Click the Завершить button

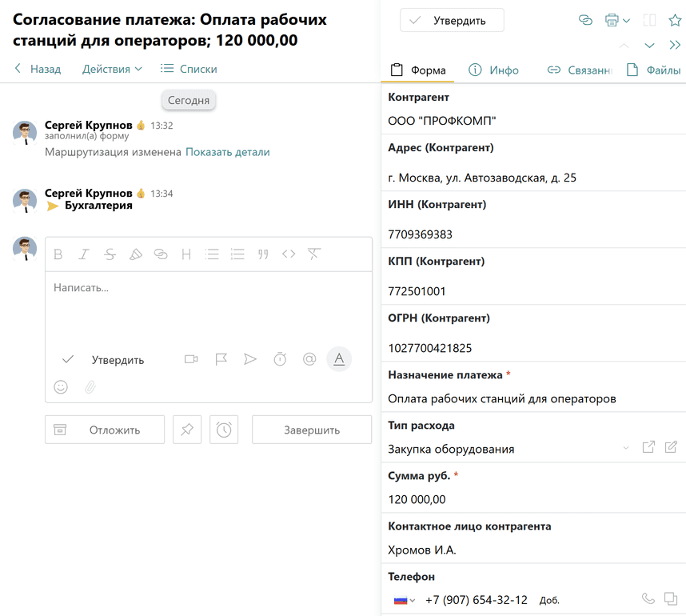pyautogui.click(x=312, y=430)
